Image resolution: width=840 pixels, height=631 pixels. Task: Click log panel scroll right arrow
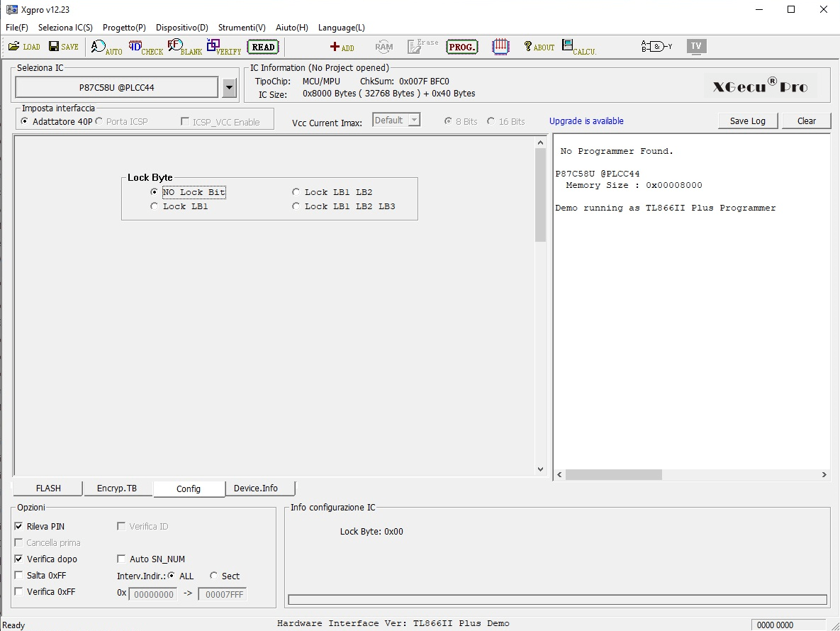tap(824, 474)
